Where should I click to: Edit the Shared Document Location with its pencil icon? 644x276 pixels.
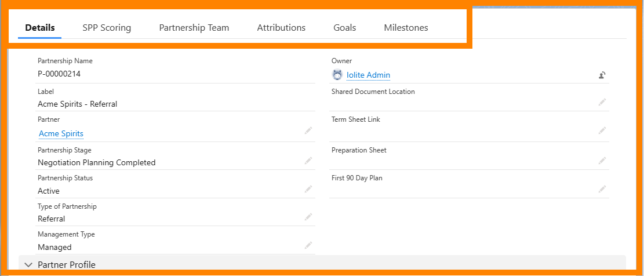[602, 102]
